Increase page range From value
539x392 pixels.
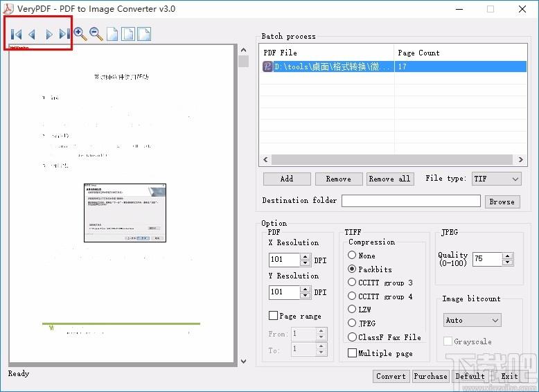pos(321,331)
